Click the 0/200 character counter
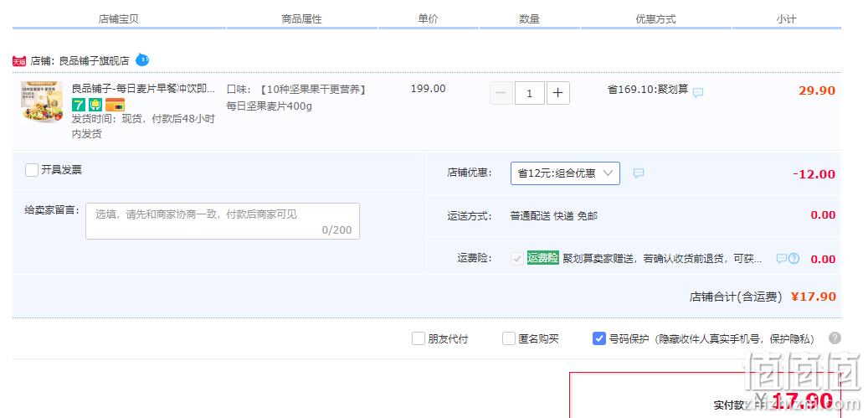 [336, 230]
